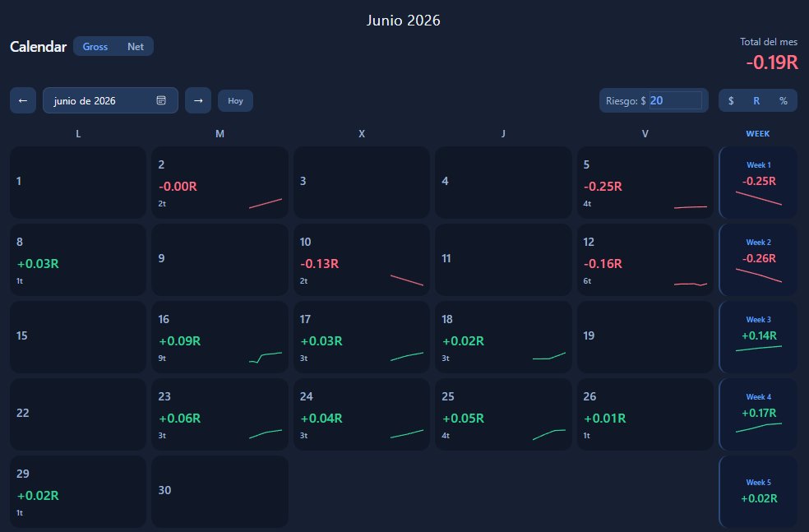Image resolution: width=809 pixels, height=532 pixels.
Task: Open Week 2 summary card
Action: click(x=758, y=260)
